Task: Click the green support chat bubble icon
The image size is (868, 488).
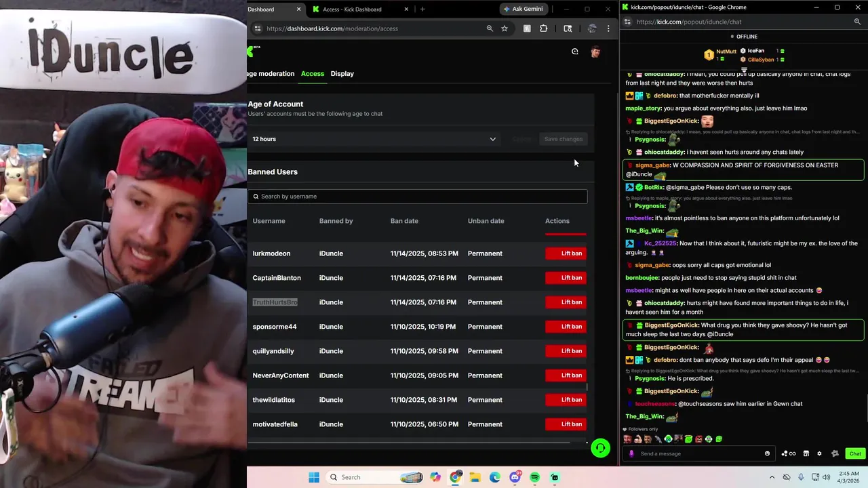Action: click(x=600, y=448)
